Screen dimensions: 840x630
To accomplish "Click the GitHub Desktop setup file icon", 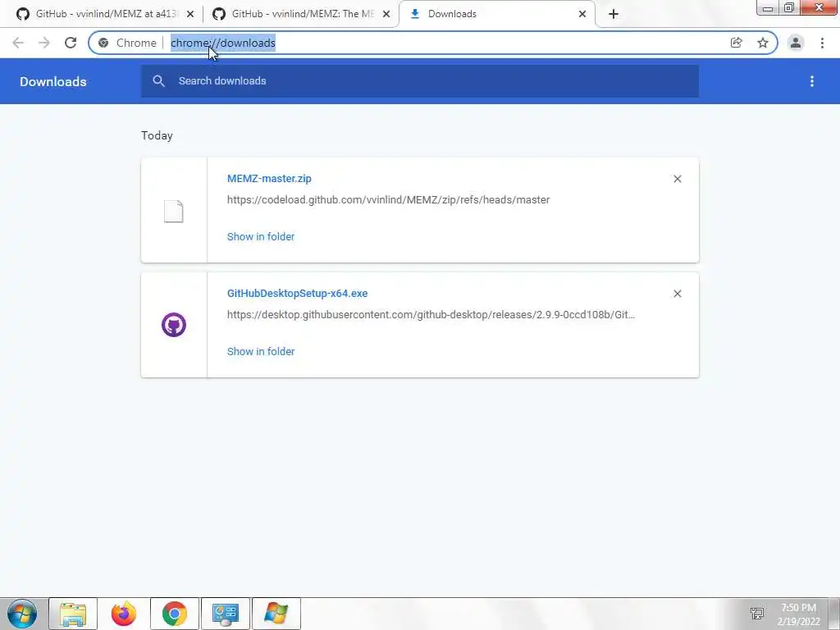I will pyautogui.click(x=174, y=325).
